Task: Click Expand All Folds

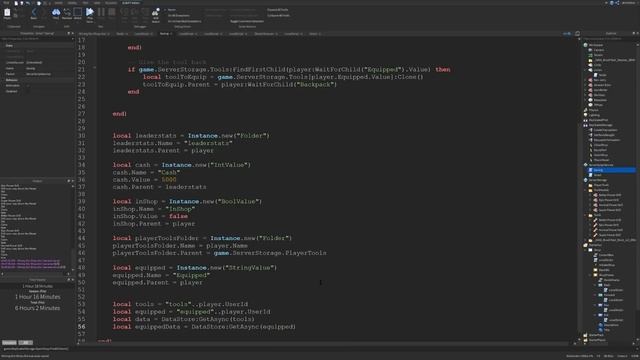Action: point(278,10)
